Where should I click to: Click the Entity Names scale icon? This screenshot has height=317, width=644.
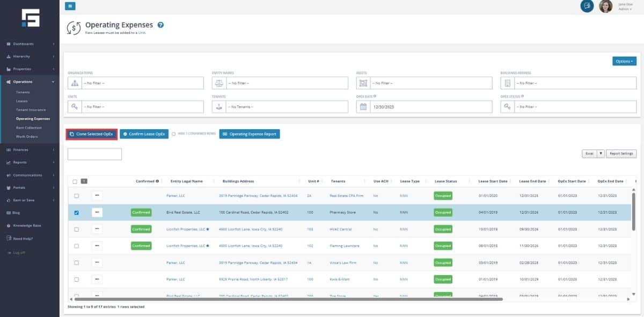219,83
